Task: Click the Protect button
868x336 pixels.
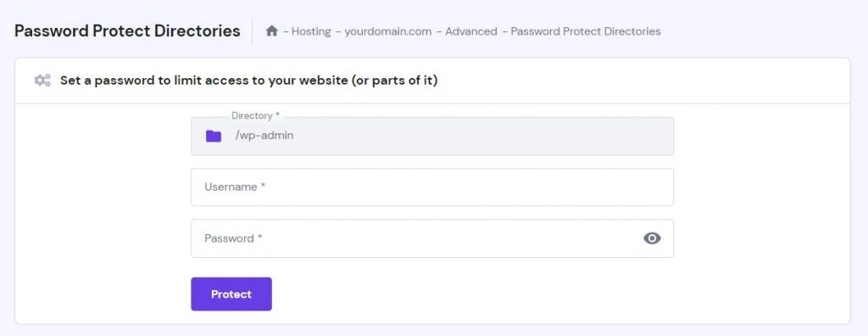Action: point(231,294)
